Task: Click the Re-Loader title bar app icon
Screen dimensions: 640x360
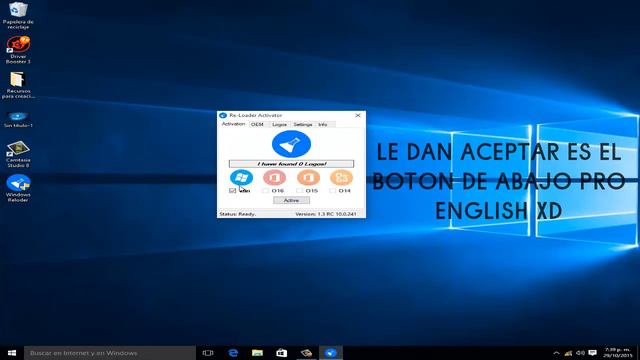Action: (223, 116)
